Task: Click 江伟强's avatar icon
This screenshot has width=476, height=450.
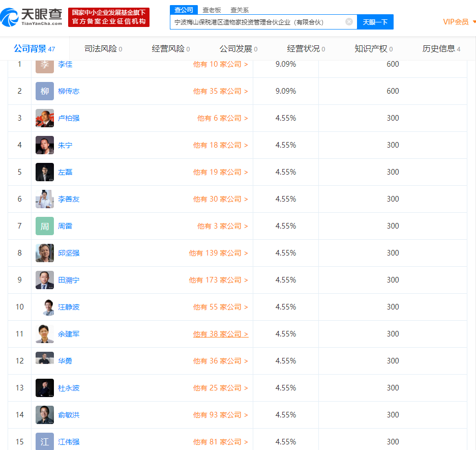Action: (45, 441)
